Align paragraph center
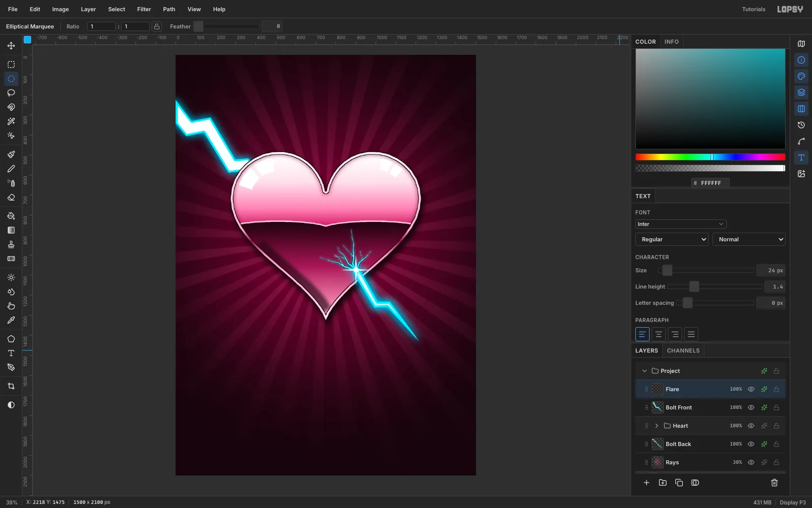Viewport: 812px width, 508px height. (x=658, y=334)
